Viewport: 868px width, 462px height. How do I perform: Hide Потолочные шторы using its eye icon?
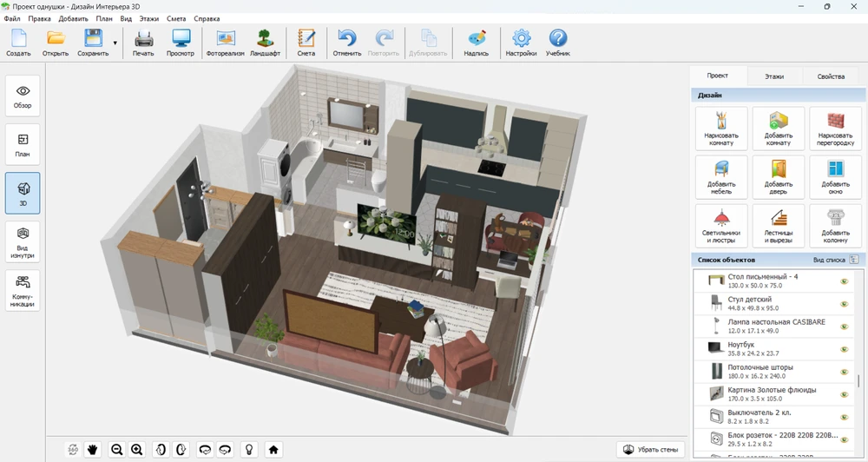pos(843,372)
